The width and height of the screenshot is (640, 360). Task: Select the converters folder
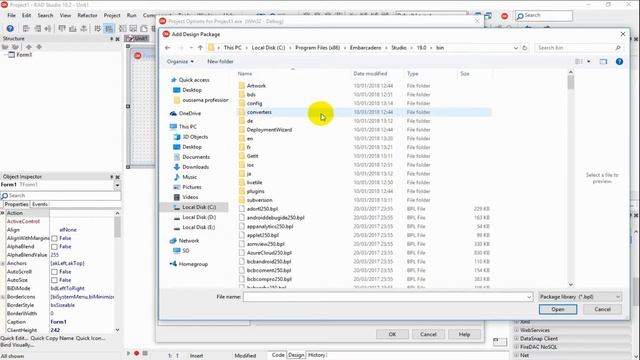(259, 112)
